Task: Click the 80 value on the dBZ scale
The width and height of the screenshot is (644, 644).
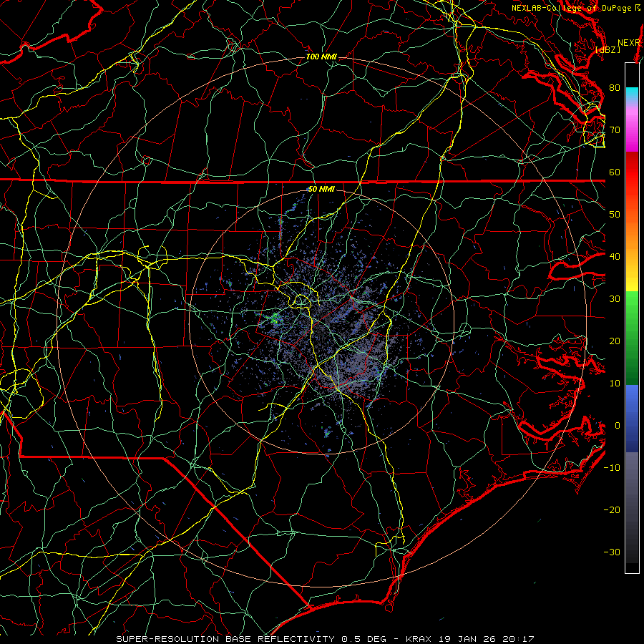Action: click(615, 88)
